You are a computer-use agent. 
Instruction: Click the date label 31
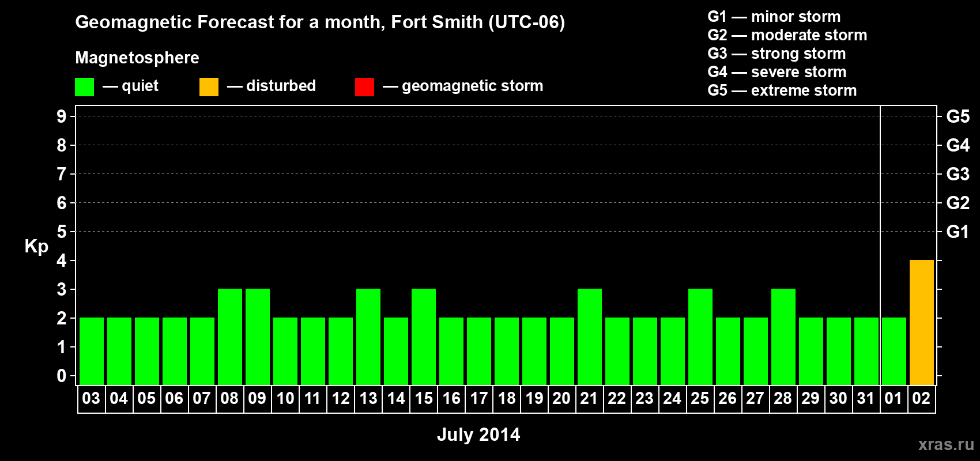866,399
